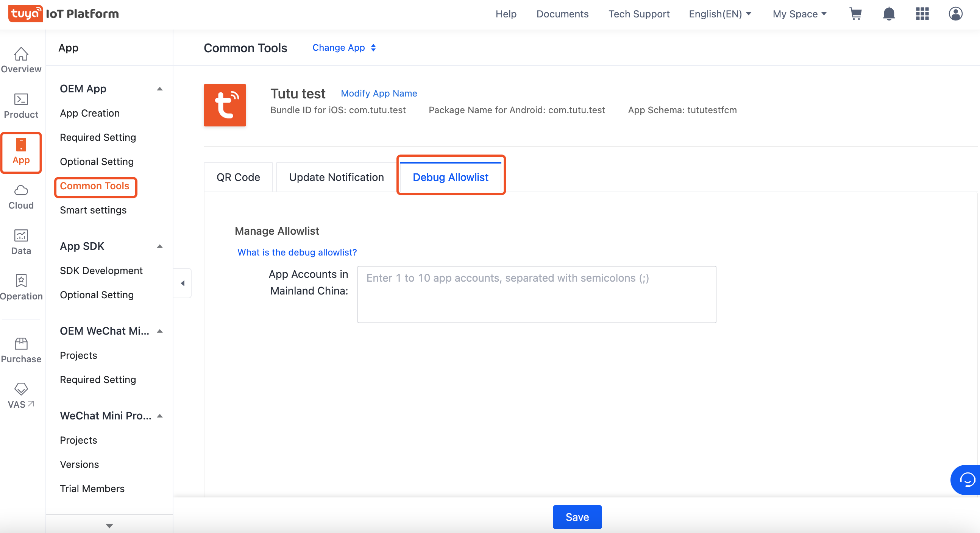The height and width of the screenshot is (533, 980).
Task: Open Required Setting under OEM WeChat
Action: pos(98,380)
